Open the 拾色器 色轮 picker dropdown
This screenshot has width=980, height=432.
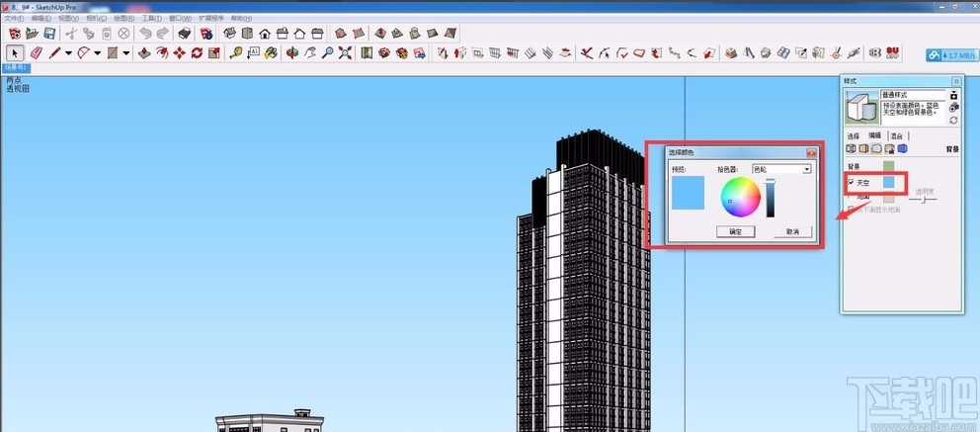click(781, 169)
